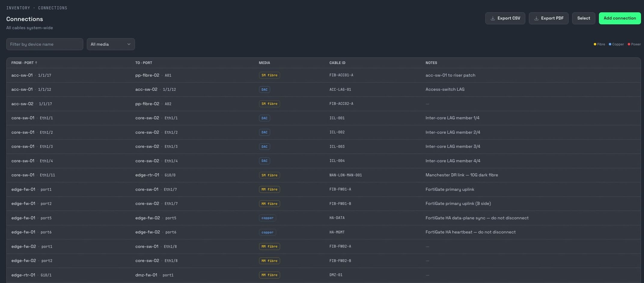The width and height of the screenshot is (644, 283).
Task: Select cable ID ACC-LAG-01
Action: [340, 90]
